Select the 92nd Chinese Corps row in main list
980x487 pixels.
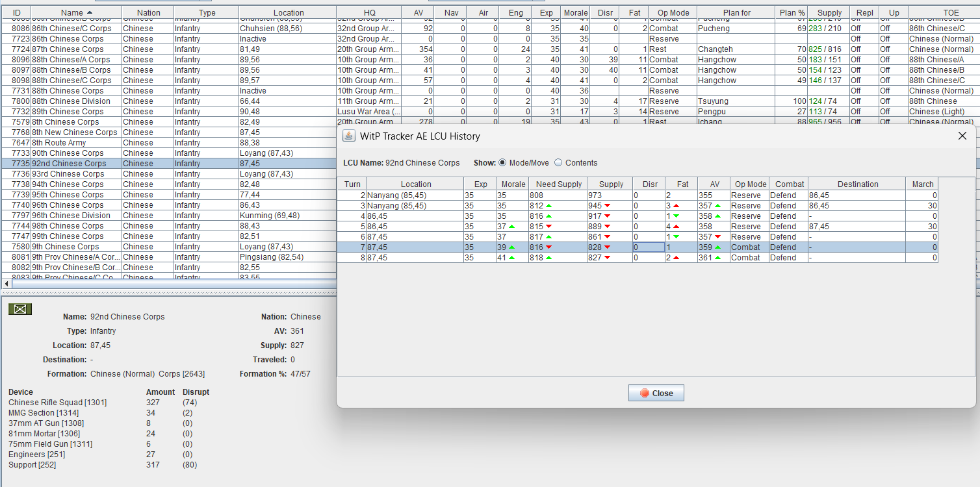click(169, 164)
